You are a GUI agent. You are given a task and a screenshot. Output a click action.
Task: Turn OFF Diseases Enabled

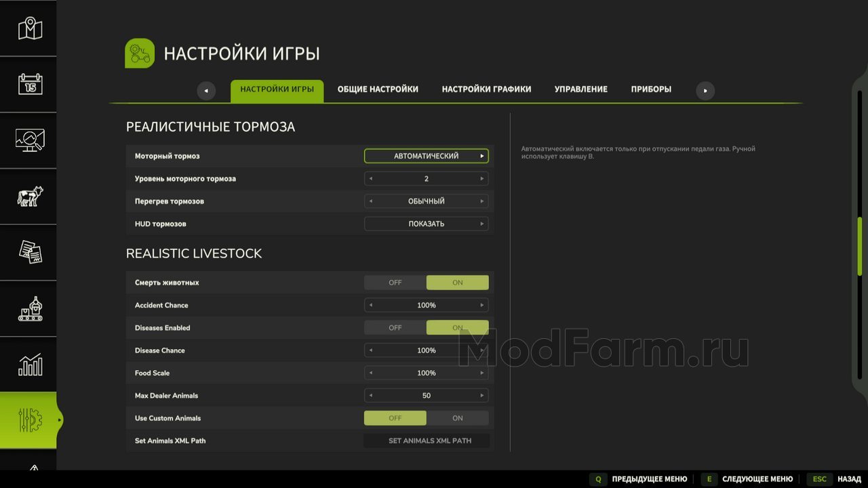395,327
